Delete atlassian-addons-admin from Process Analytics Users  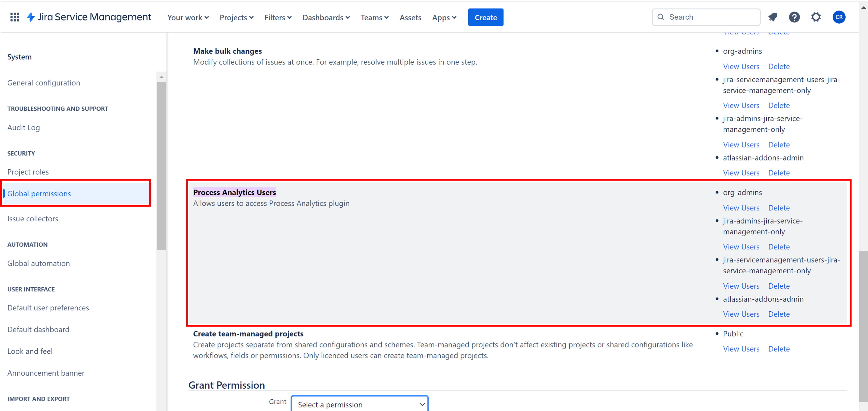point(779,314)
